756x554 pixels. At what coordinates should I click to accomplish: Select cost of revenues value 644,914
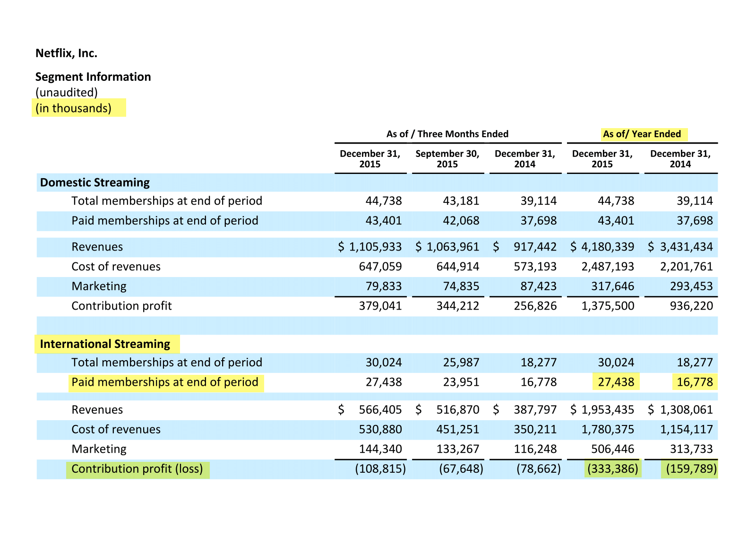[458, 267]
